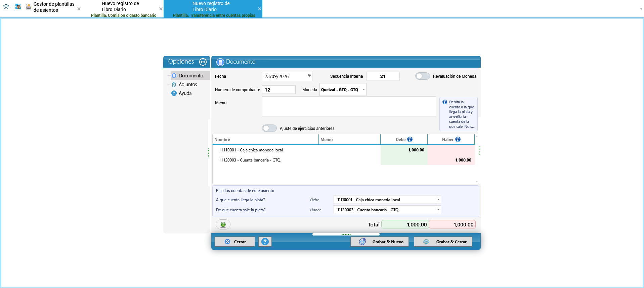This screenshot has height=288, width=644.
Task: Click the Documento header icon
Action: (220, 62)
